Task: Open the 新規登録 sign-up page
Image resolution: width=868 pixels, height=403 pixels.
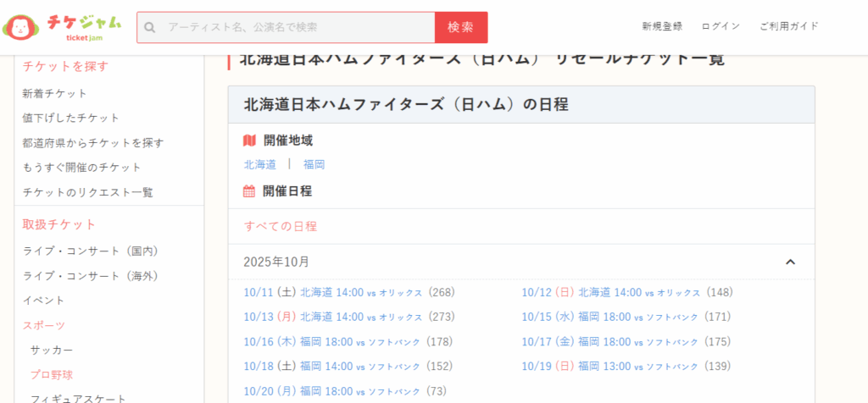Action: point(662,26)
